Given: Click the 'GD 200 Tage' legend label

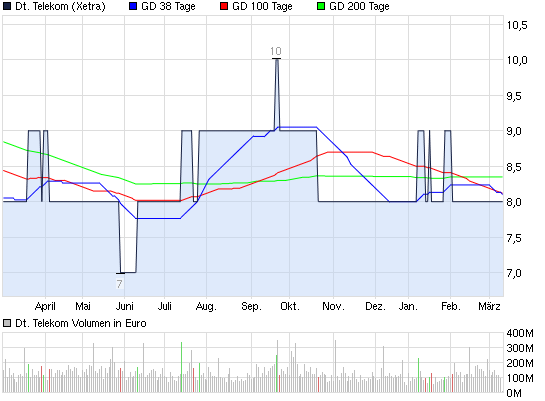Looking at the screenshot, I should [x=359, y=7].
